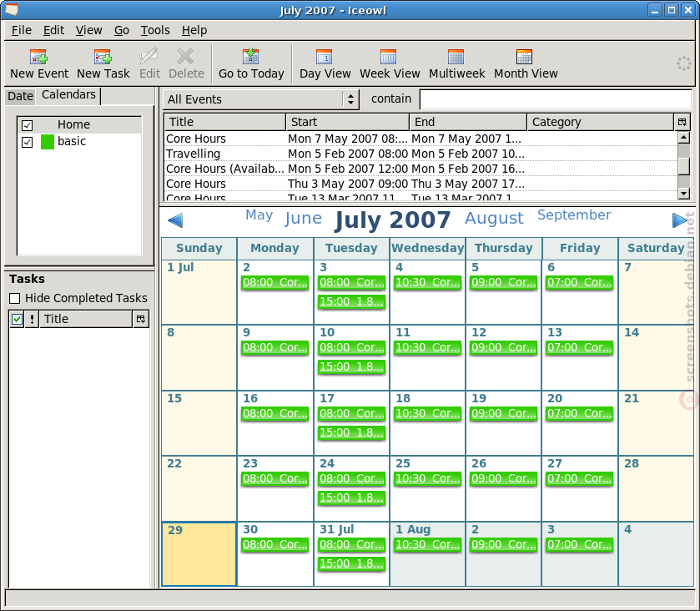Toggle Hide Completed Tasks checkbox

[x=15, y=298]
